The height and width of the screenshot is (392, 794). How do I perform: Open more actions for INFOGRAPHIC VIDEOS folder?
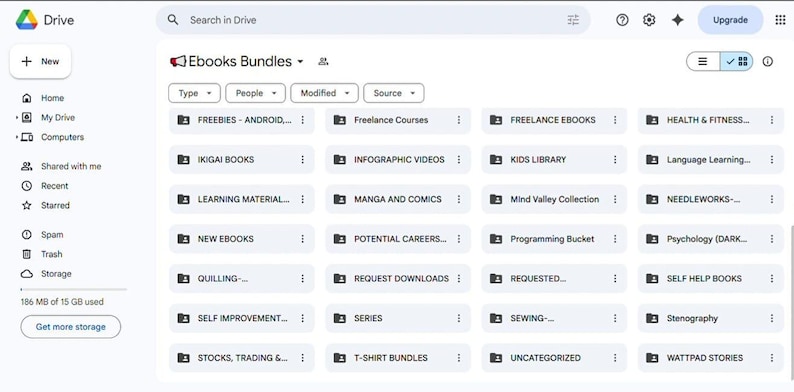[459, 160]
